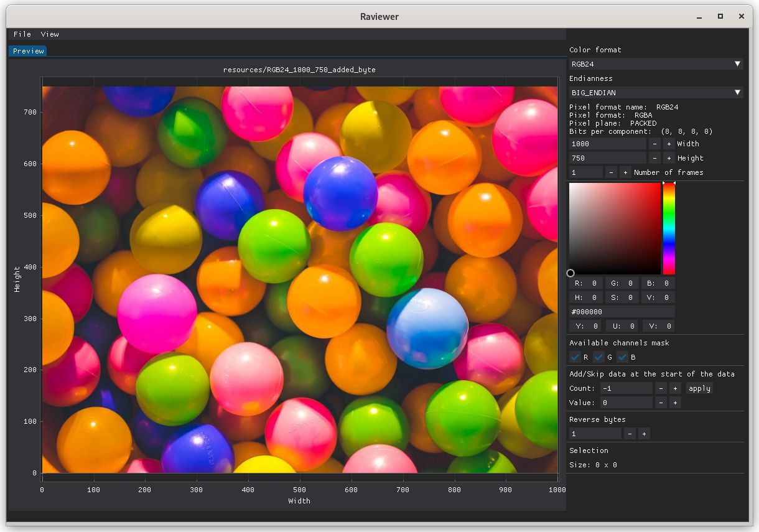This screenshot has width=759, height=532.
Task: Click the Count decrement minus button
Action: (661, 388)
